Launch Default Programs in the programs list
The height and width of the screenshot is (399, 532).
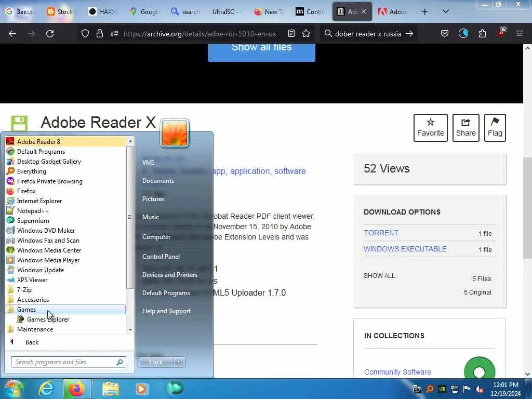coord(65,151)
